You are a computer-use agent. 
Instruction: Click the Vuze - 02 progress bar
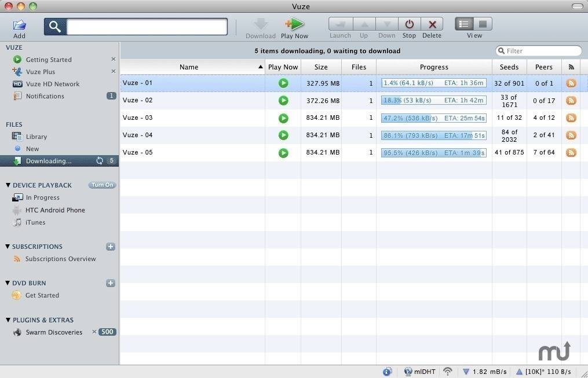[434, 100]
